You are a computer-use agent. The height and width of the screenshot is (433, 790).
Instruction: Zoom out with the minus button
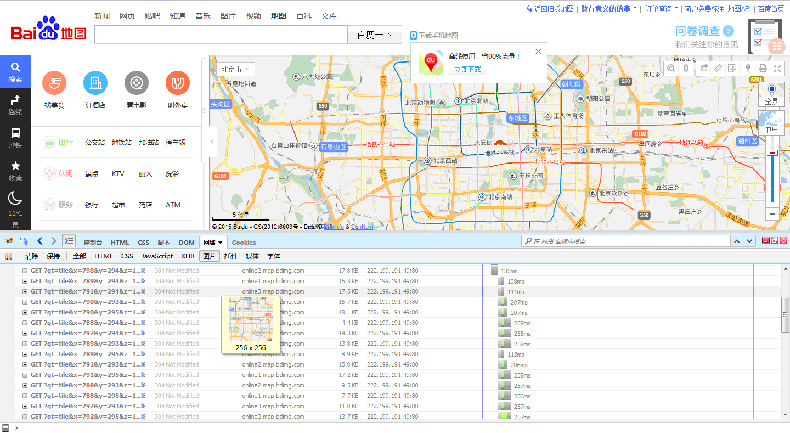tap(772, 214)
